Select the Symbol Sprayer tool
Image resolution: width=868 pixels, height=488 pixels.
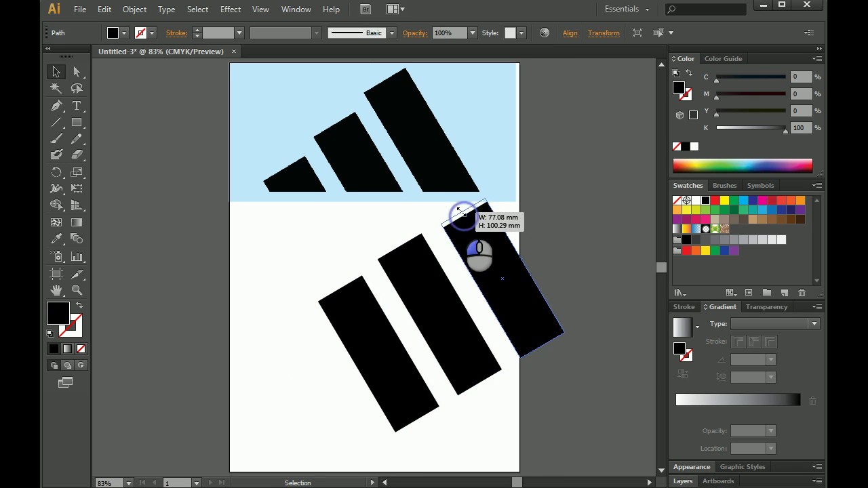[56, 257]
